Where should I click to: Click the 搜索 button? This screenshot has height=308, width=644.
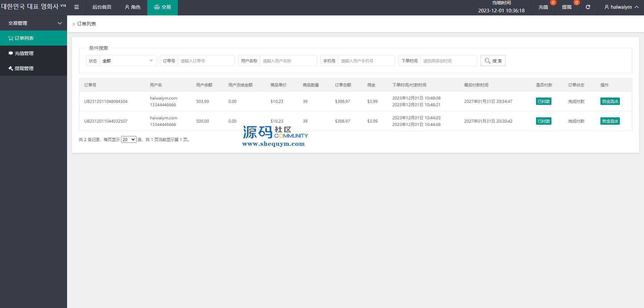[493, 61]
